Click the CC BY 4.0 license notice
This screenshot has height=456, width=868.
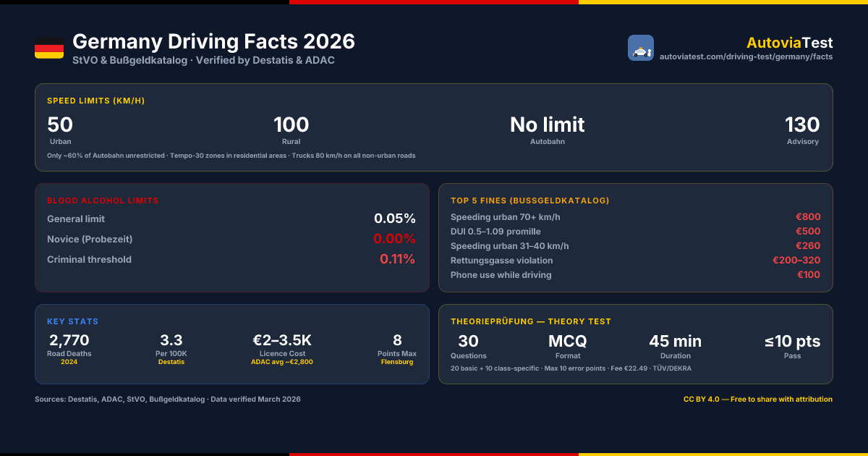(x=758, y=400)
